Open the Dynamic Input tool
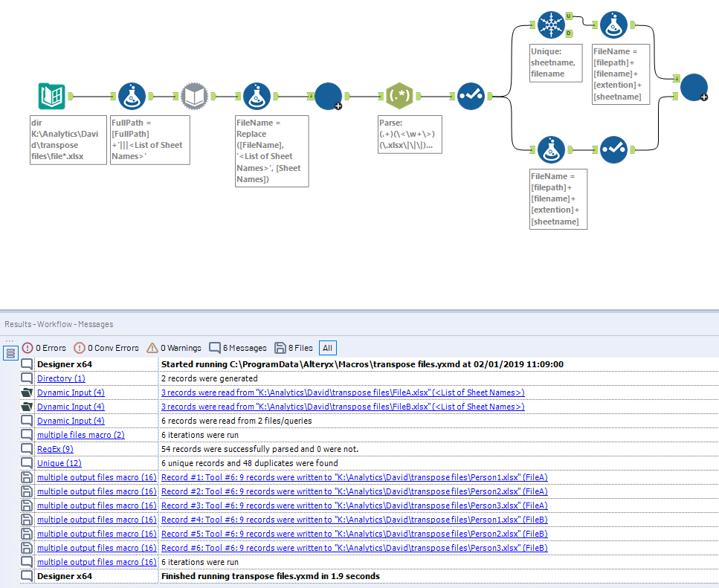The image size is (719, 588). click(x=194, y=97)
